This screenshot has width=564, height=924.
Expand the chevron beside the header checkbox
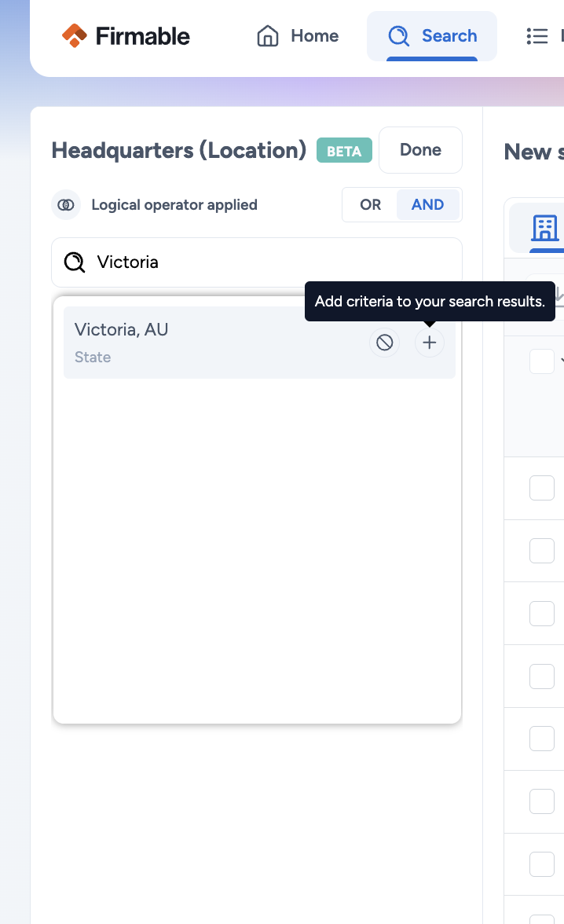pos(562,361)
